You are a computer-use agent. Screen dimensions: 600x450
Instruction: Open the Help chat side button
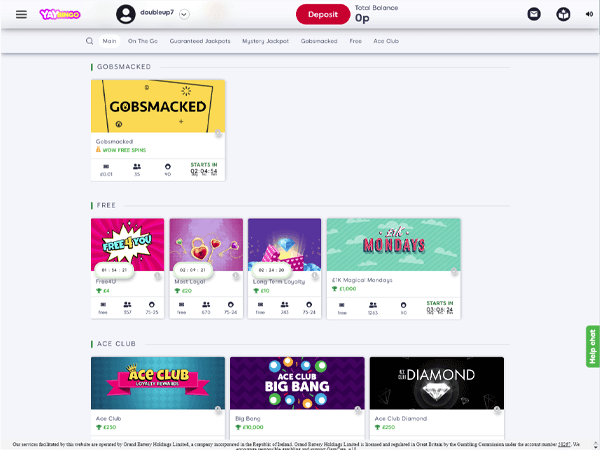(592, 346)
